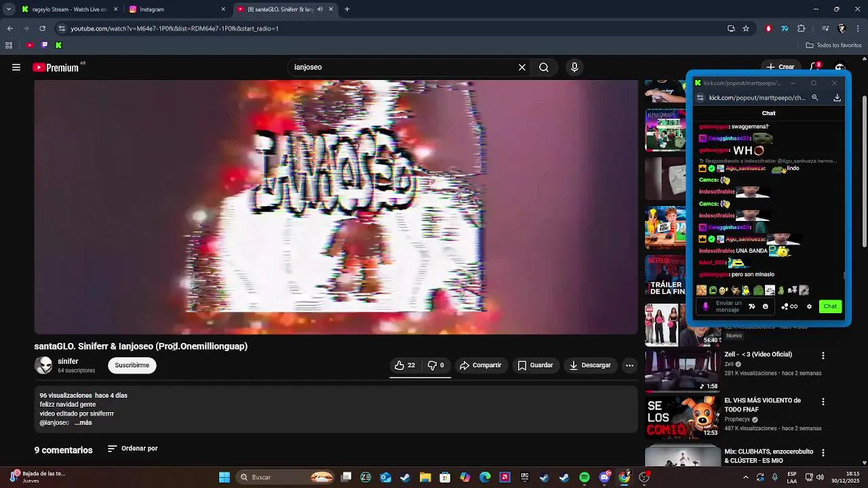Save the video with Guardar
The width and height of the screenshot is (868, 488).
pyautogui.click(x=535, y=365)
